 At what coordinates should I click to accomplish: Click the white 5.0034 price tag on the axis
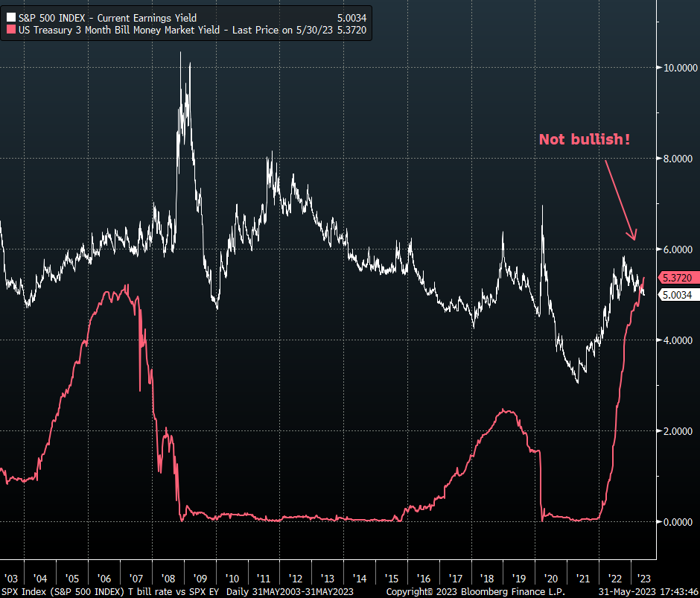pyautogui.click(x=678, y=295)
